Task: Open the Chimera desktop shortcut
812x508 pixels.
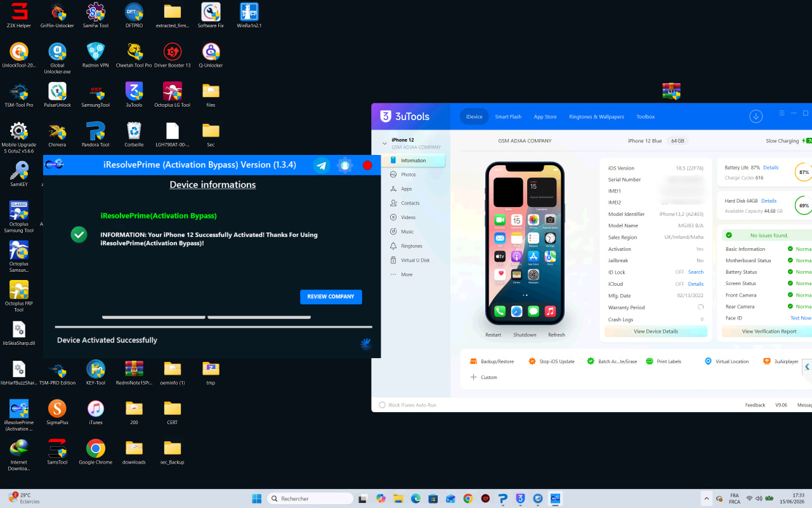Action: [x=57, y=135]
